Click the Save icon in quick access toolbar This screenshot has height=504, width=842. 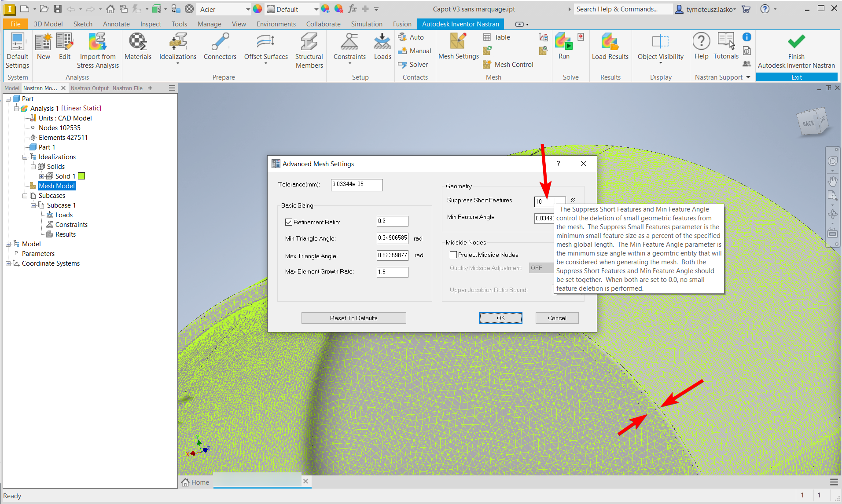(x=58, y=9)
